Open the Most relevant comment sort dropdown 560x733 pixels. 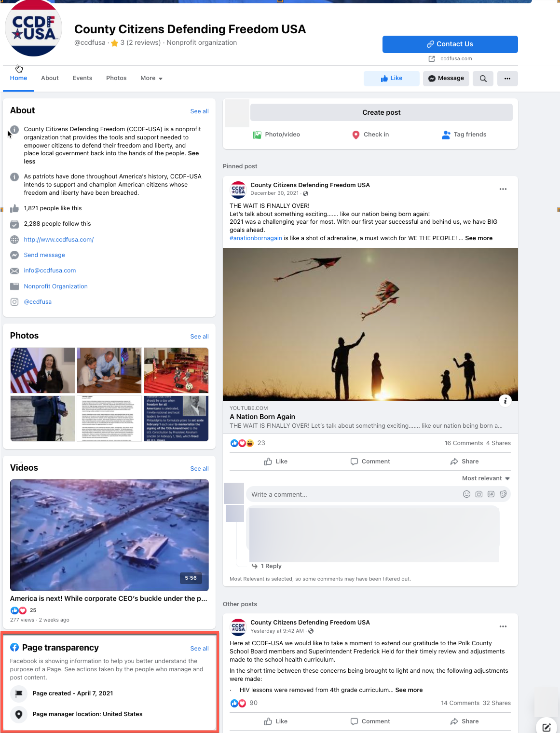point(486,478)
